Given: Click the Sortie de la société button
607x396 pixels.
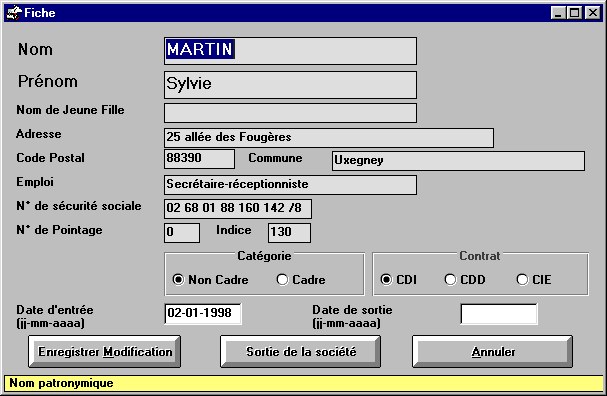Looking at the screenshot, I should coord(300,351).
